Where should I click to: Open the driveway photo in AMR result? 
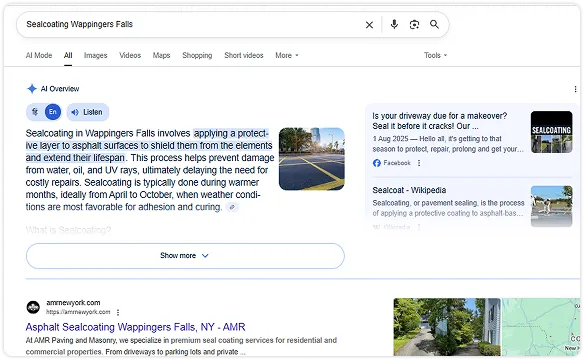pyautogui.click(x=447, y=327)
